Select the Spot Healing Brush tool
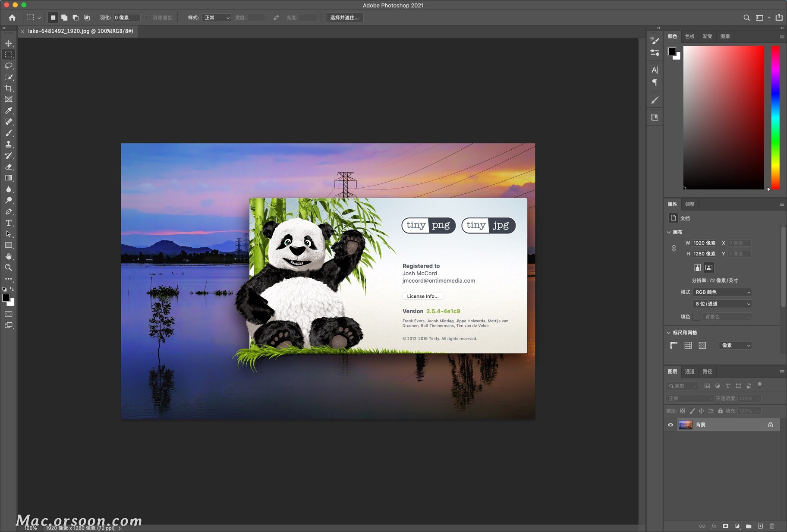The width and height of the screenshot is (787, 532). [x=9, y=122]
